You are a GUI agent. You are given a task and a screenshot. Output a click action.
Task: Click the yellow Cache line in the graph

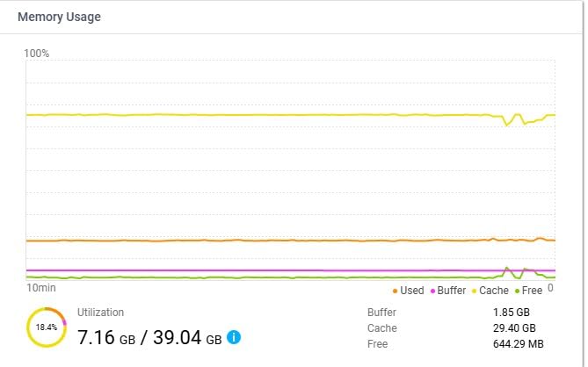click(x=263, y=115)
